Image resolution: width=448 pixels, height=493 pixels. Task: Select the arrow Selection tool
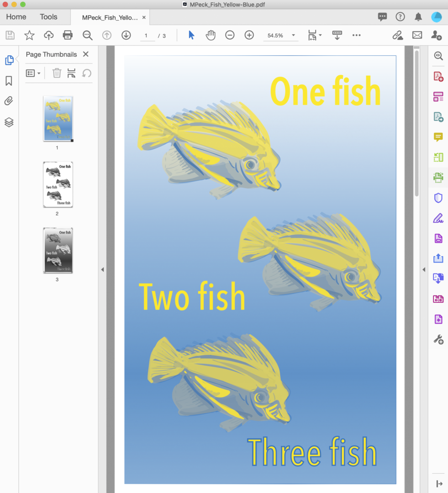click(191, 35)
